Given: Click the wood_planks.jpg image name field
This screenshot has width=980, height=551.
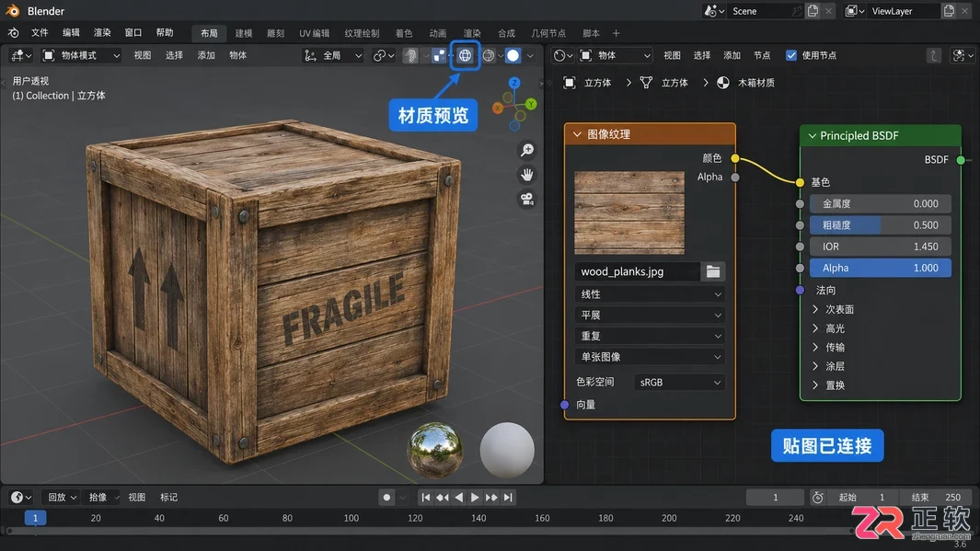Looking at the screenshot, I should click(638, 271).
